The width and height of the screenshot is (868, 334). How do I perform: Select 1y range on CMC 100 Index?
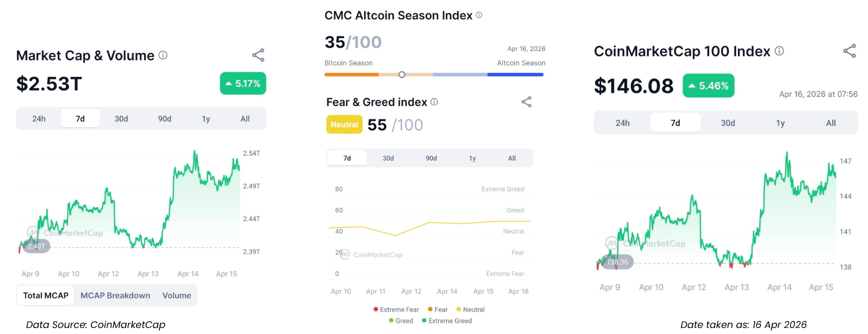[780, 123]
